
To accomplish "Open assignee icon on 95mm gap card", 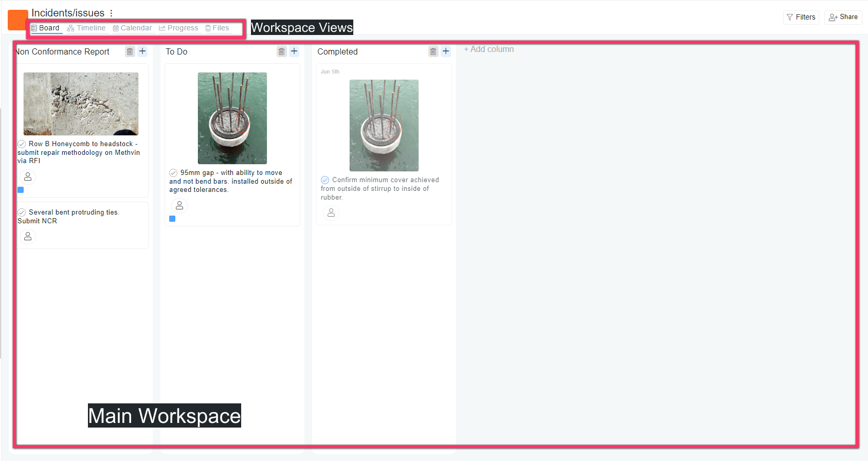I will 179,205.
